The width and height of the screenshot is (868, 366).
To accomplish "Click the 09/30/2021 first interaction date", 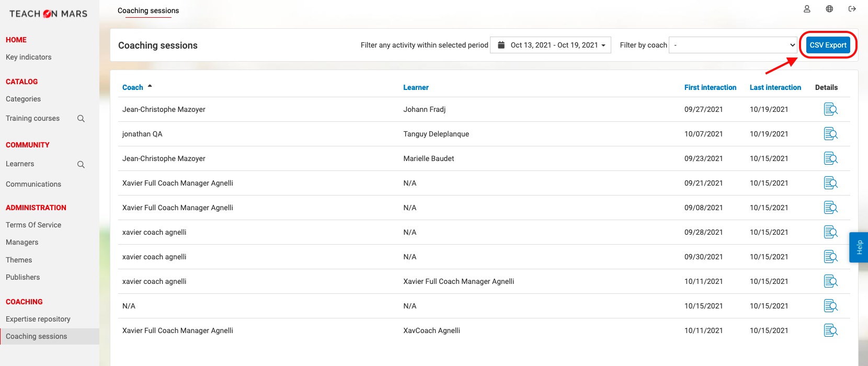I will point(704,257).
